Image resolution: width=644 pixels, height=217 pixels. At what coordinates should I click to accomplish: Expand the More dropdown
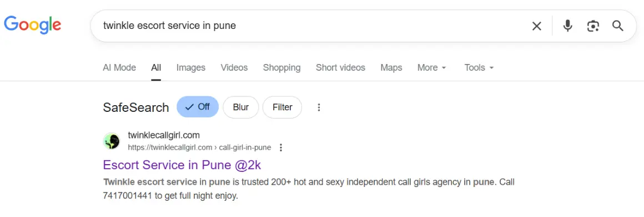(432, 67)
